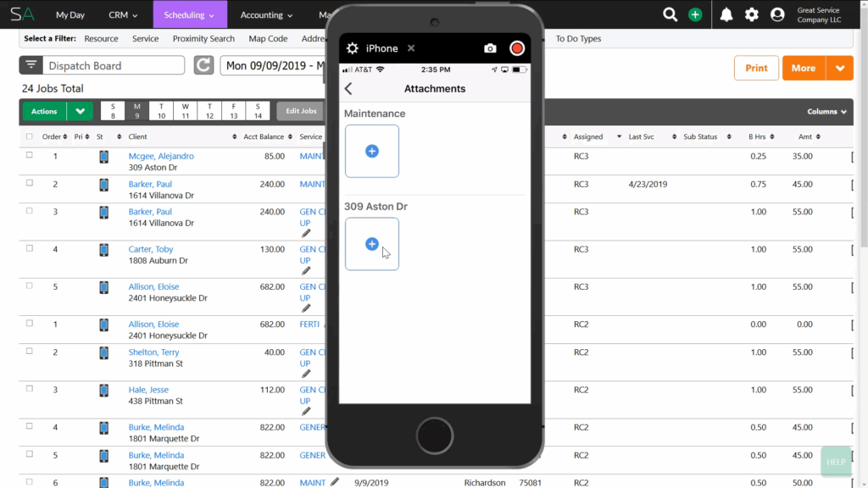This screenshot has width=868, height=488.
Task: Click pencil edit icon in Hale, Jesse row
Action: click(x=306, y=411)
